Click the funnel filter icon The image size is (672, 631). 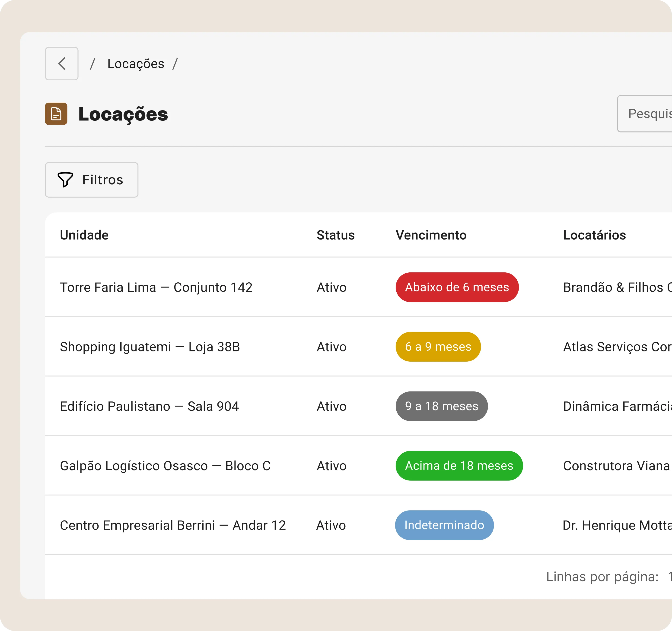tap(65, 180)
